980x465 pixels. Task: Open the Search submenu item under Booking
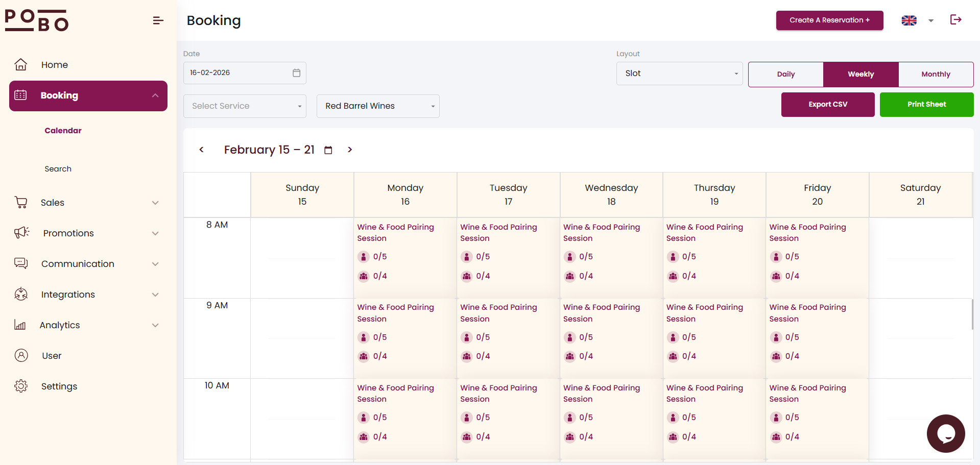[x=58, y=169]
